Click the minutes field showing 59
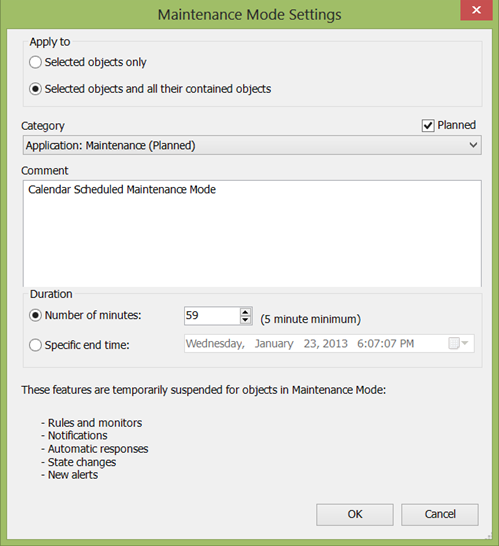Screen dimensions: 499x546 pyautogui.click(x=212, y=316)
